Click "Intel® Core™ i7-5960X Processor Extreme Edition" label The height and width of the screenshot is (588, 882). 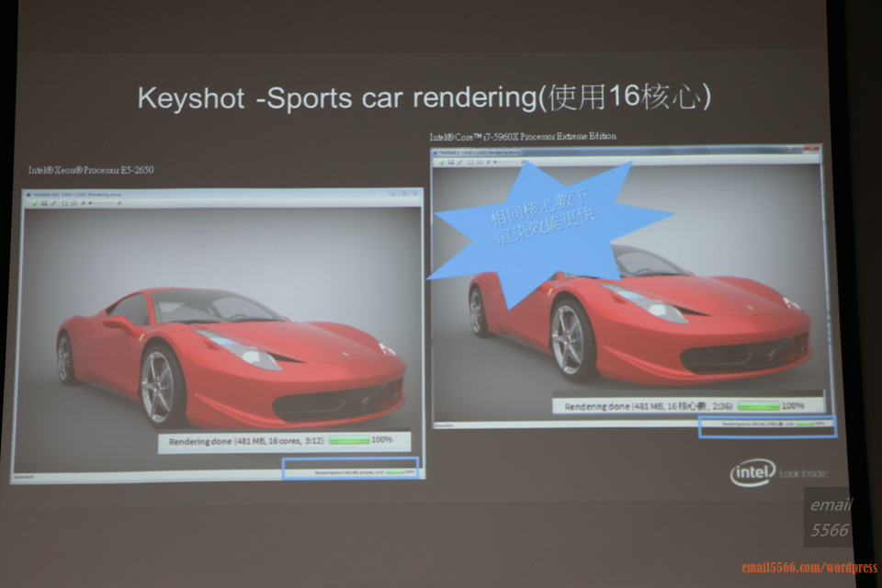(x=523, y=136)
